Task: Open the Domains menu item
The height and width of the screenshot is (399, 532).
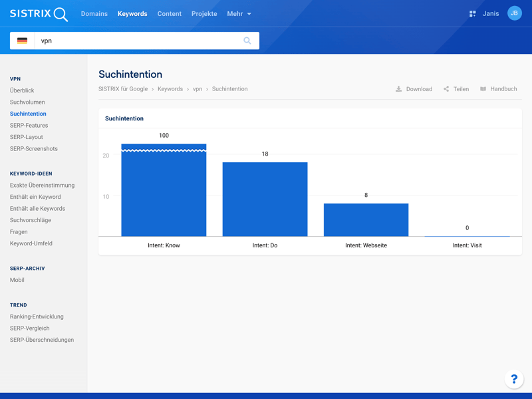Action: point(94,14)
